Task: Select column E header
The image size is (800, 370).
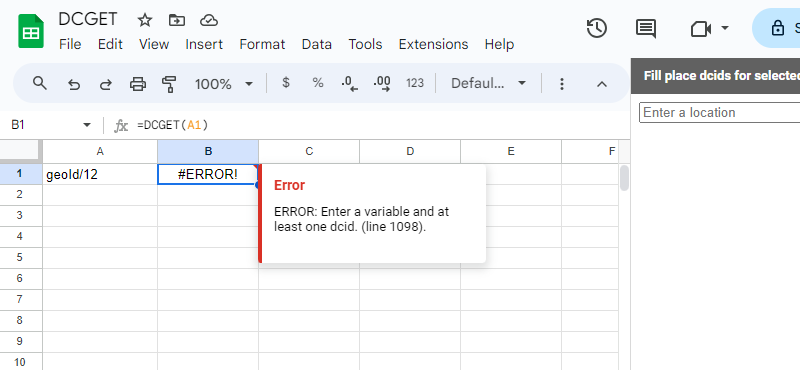Action: (511, 152)
